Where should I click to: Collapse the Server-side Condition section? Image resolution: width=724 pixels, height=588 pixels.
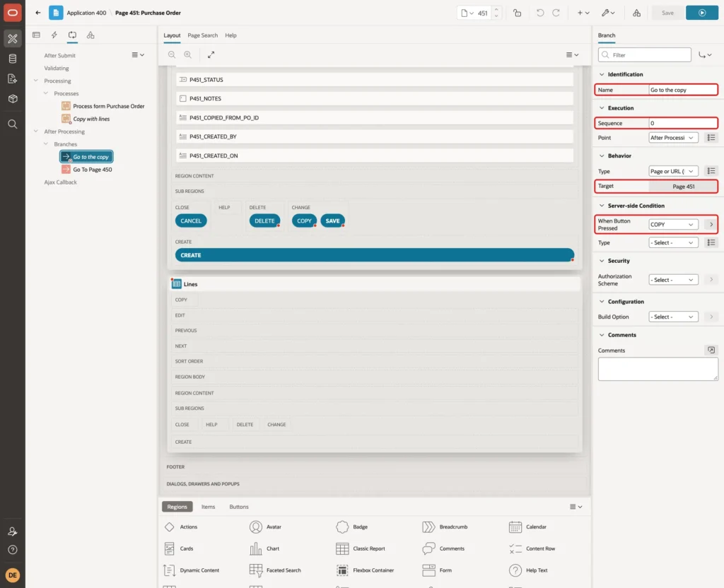pos(602,206)
